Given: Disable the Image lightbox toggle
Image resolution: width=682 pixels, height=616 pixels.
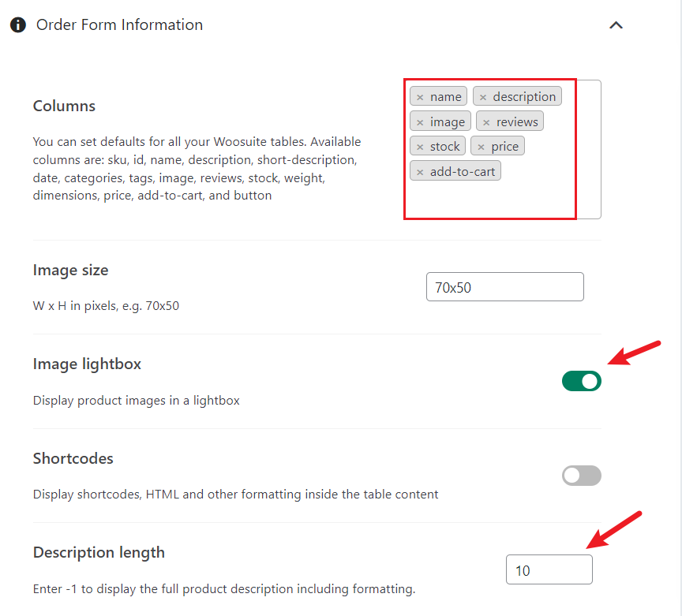Looking at the screenshot, I should [582, 381].
